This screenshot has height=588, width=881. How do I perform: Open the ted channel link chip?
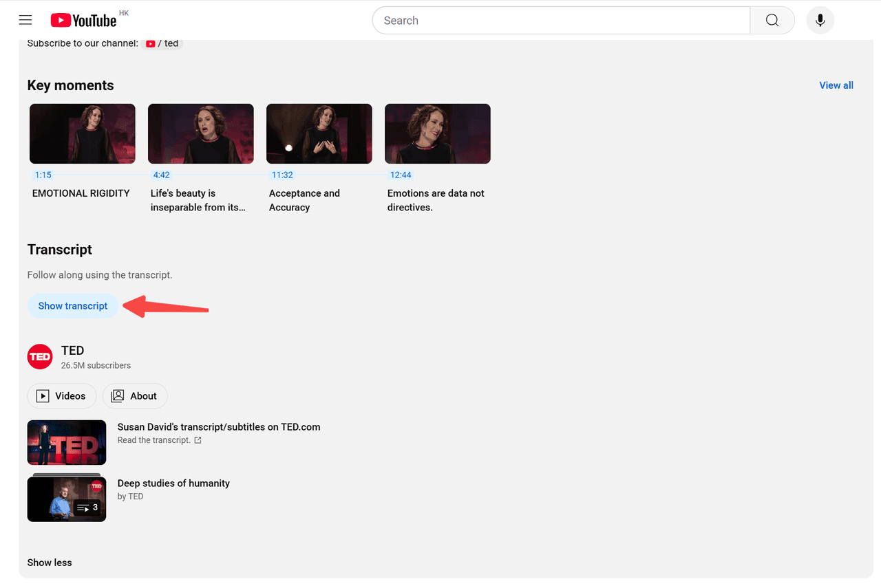pyautogui.click(x=162, y=43)
